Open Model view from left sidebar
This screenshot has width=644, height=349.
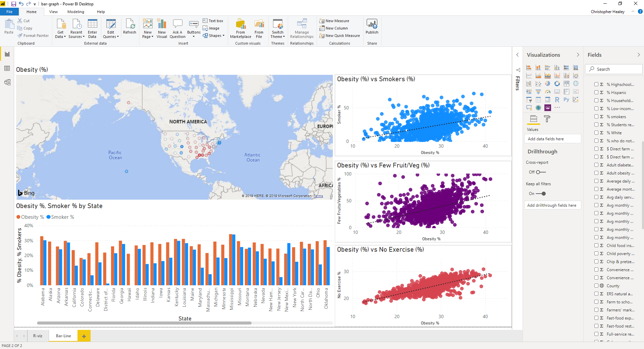pyautogui.click(x=7, y=82)
